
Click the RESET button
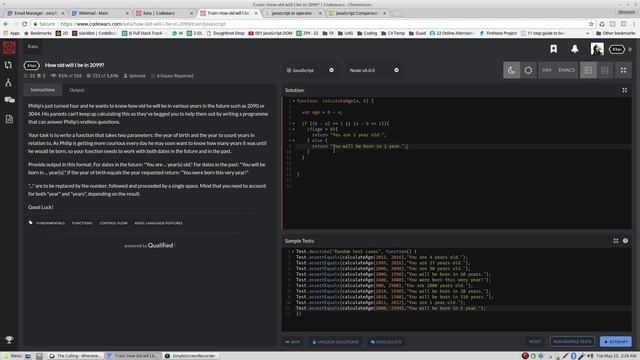click(535, 342)
